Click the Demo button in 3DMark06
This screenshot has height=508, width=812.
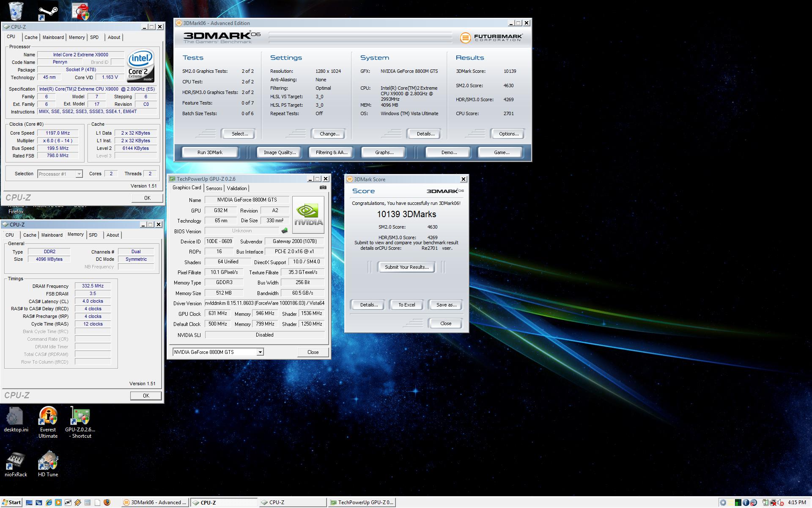point(449,152)
